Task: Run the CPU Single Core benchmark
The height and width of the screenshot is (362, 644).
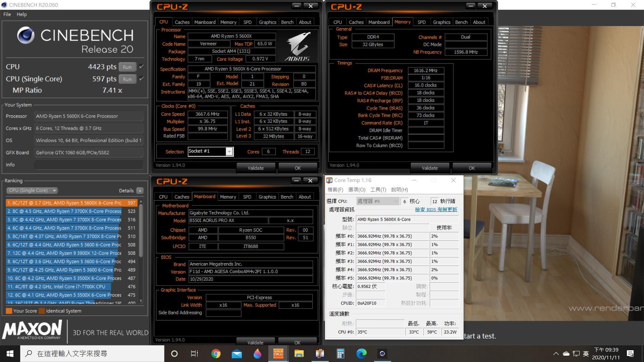Action: (127, 79)
